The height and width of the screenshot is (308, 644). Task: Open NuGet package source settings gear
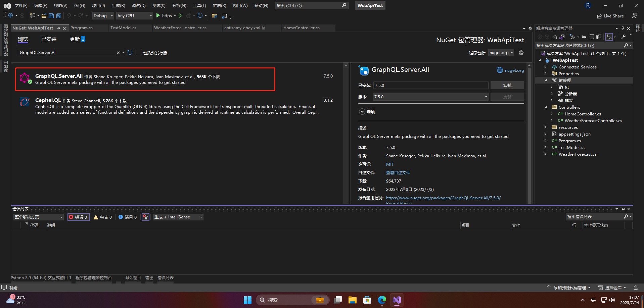(x=521, y=53)
